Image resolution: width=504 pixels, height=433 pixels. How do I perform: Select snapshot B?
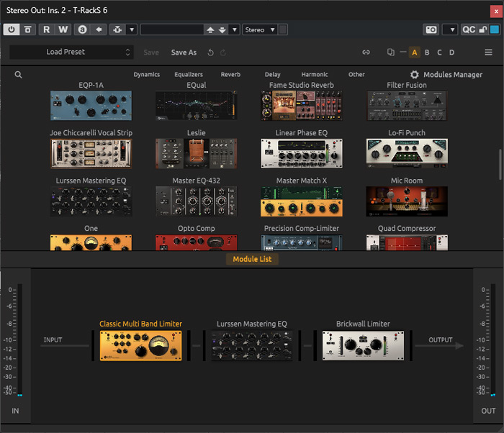click(427, 53)
